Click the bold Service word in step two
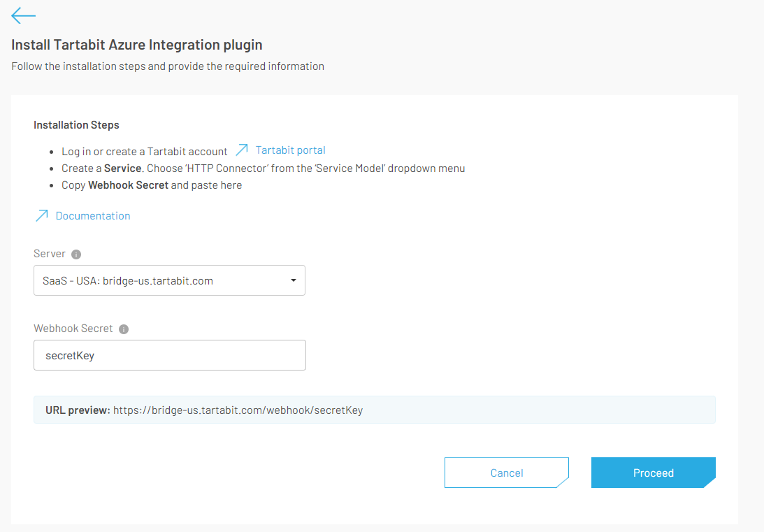Screen dimensions: 764x532 coord(122,168)
